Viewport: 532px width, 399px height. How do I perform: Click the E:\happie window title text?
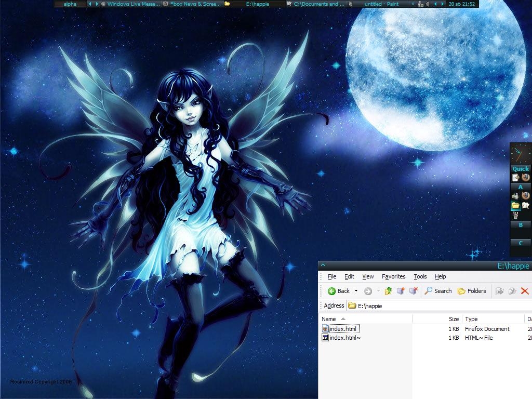pos(513,266)
